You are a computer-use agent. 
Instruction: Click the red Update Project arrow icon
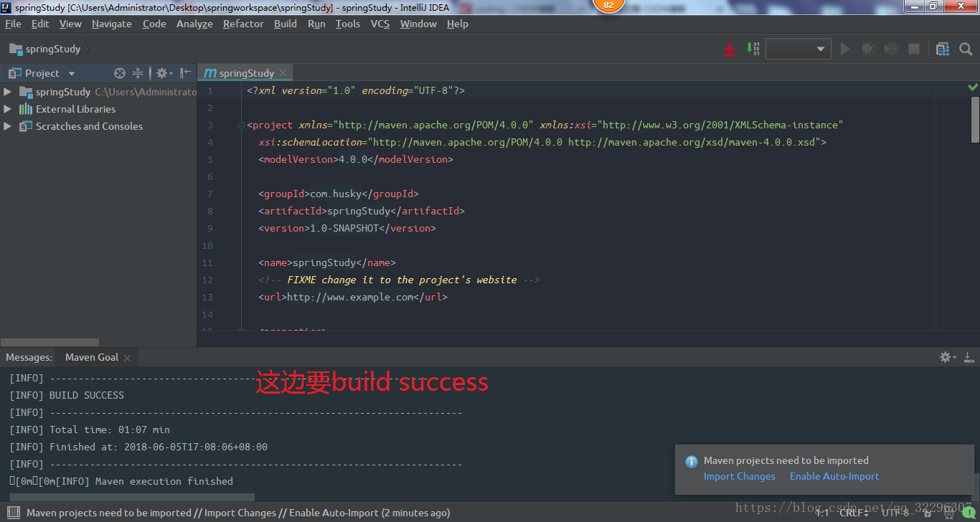click(730, 49)
